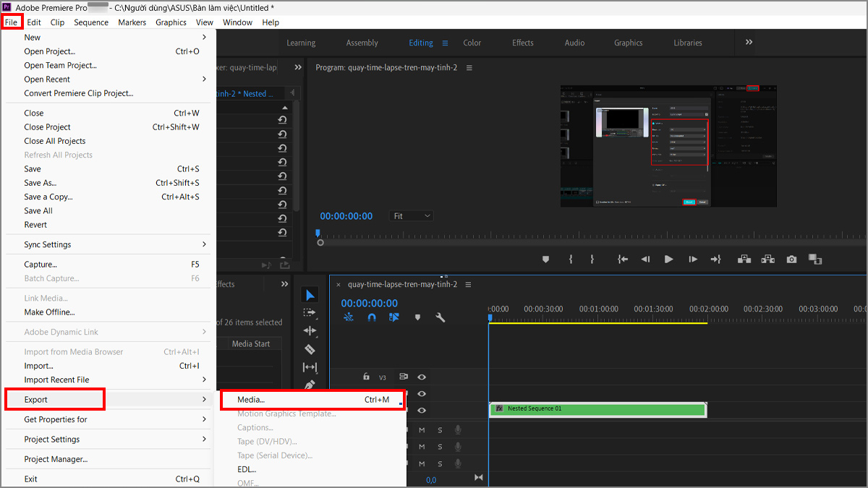Mute the top audio track (M)

tap(422, 429)
